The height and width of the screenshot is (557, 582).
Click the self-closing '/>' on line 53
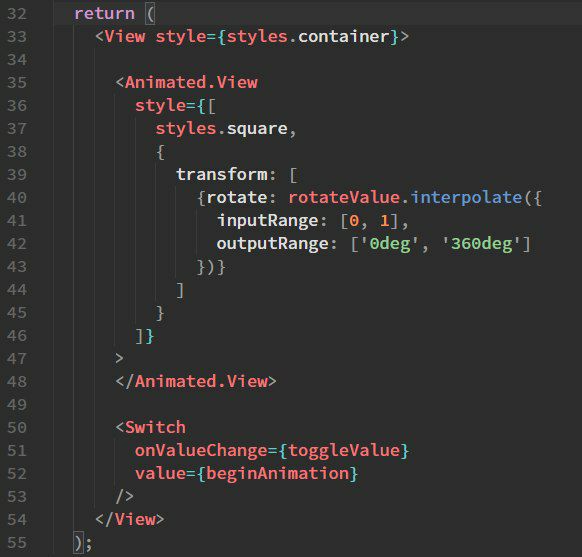click(124, 497)
